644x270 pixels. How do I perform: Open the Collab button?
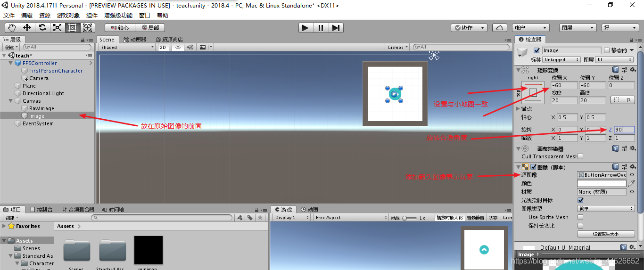coord(469,28)
